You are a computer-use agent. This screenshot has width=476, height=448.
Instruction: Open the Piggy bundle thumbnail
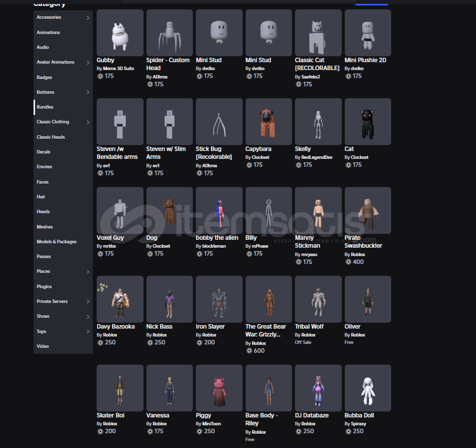pyautogui.click(x=219, y=388)
